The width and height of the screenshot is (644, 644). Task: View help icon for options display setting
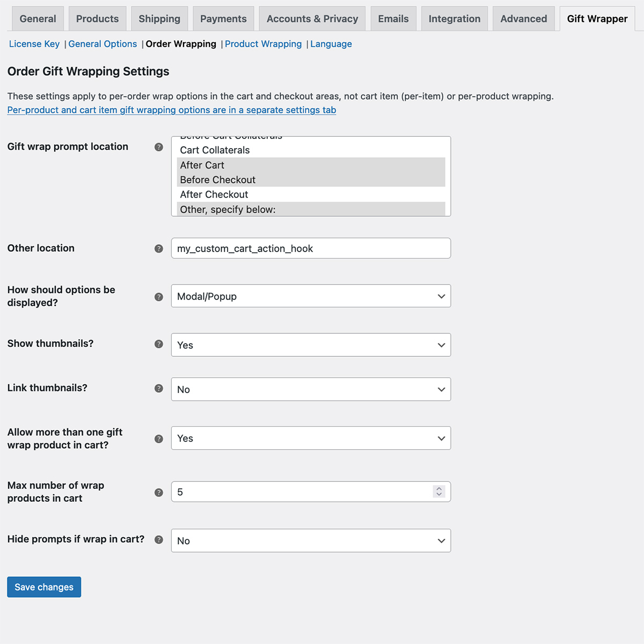tap(159, 297)
